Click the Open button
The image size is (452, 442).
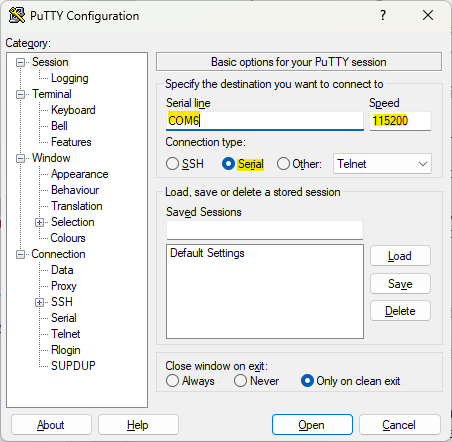click(x=312, y=425)
